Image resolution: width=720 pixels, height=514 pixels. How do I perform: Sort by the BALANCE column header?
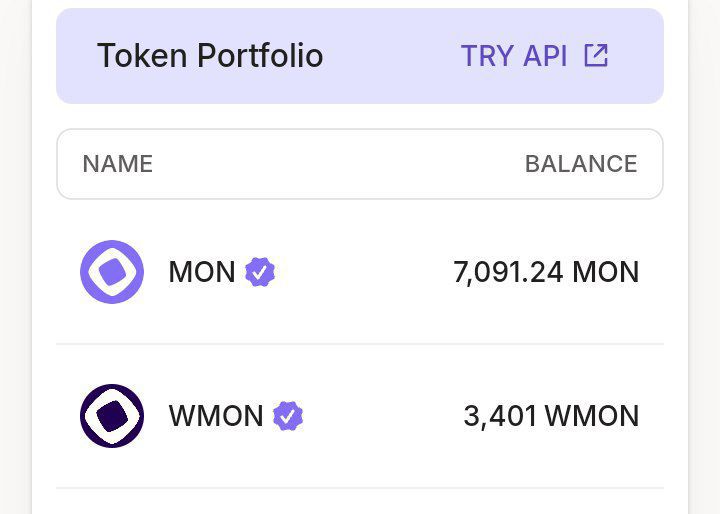(x=581, y=164)
